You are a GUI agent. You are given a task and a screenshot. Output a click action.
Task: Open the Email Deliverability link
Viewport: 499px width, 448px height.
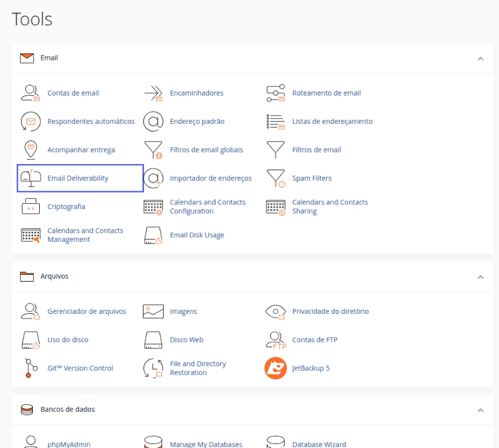78,179
